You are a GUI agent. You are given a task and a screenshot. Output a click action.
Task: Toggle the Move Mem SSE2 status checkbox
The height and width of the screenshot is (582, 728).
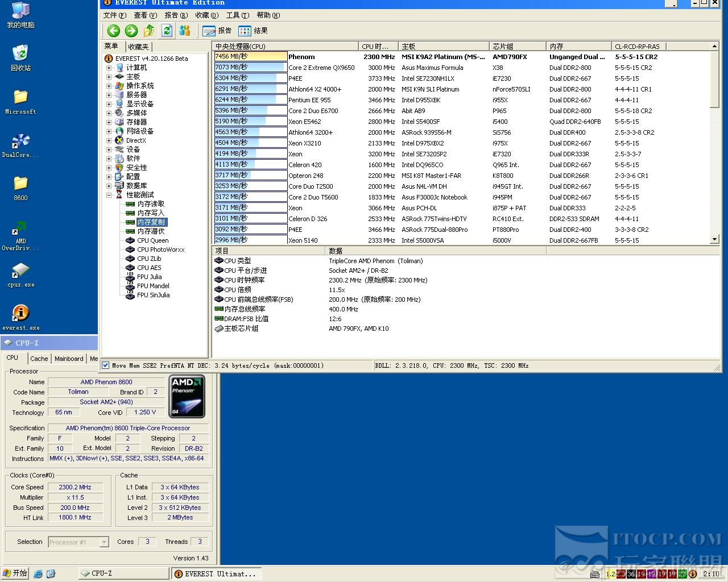[x=105, y=365]
